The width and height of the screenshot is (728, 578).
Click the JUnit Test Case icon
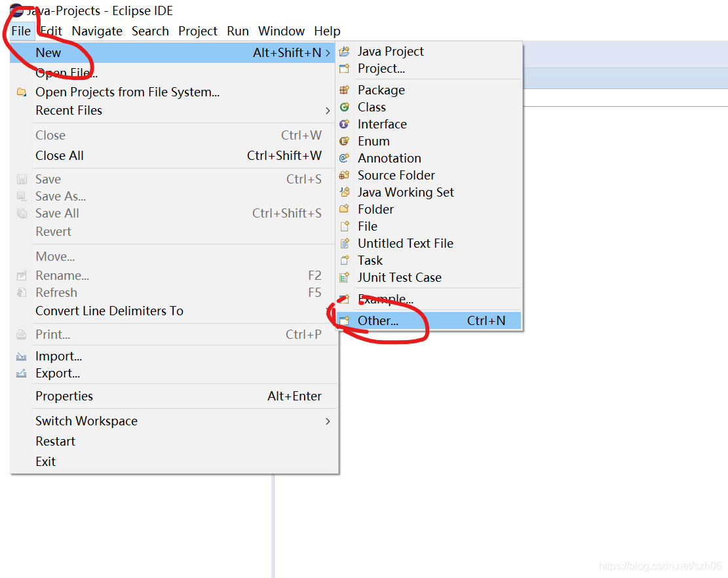345,278
